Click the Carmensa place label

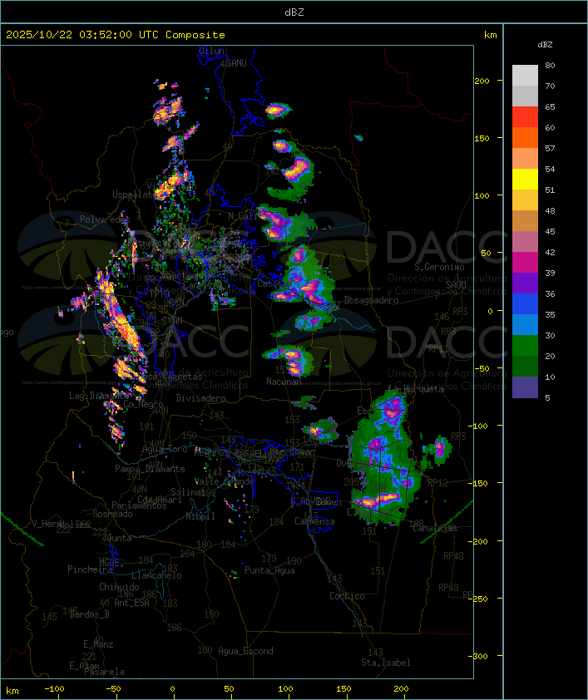click(314, 521)
